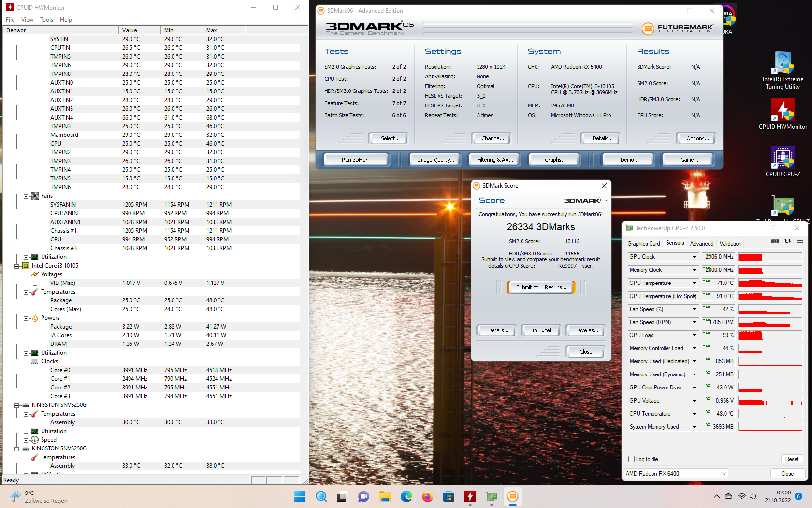The image size is (812, 508).
Task: Click the Save as... button
Action: pos(586,330)
